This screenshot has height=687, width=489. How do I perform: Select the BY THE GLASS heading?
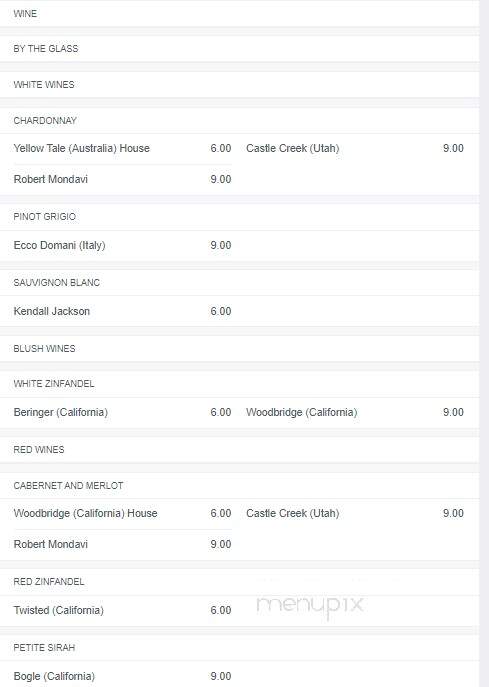coord(46,49)
